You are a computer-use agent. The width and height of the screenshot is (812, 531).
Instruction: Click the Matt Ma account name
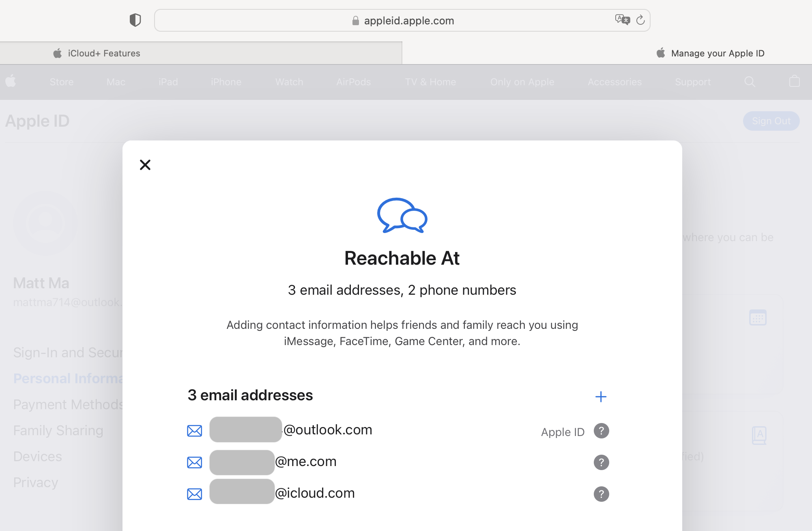[41, 283]
